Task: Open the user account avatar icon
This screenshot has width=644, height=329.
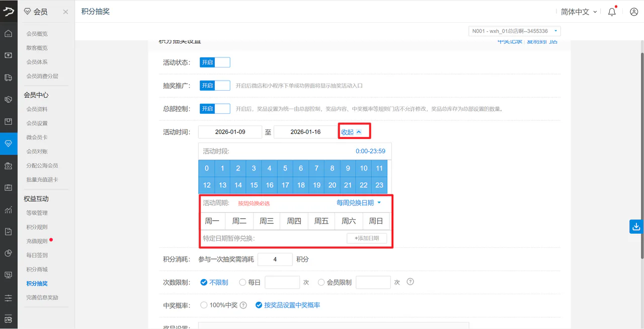Action: (634, 12)
